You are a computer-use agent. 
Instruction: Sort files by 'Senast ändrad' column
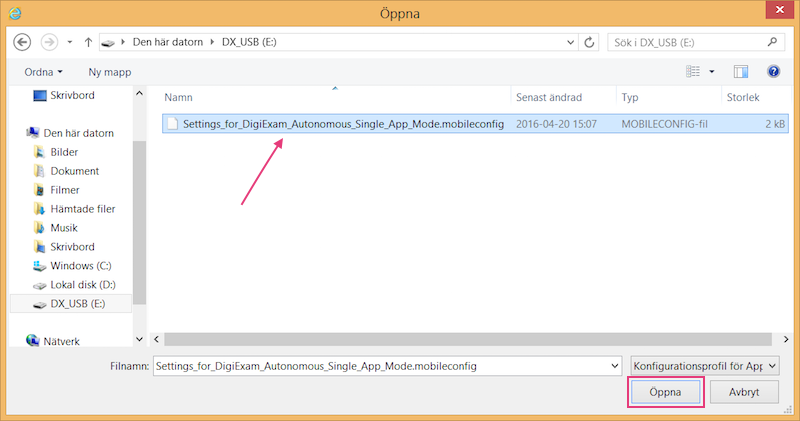coord(549,97)
